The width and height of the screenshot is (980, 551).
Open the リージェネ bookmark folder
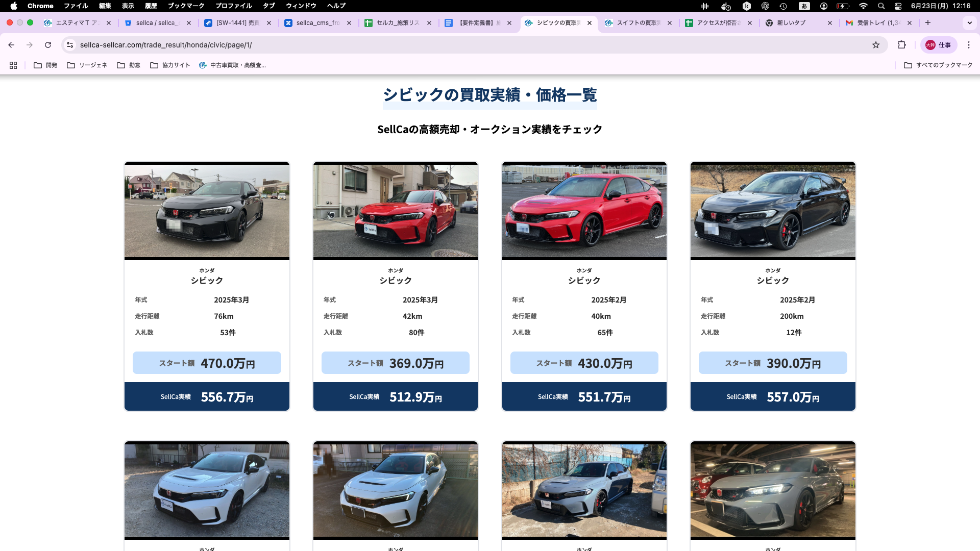[x=87, y=65]
